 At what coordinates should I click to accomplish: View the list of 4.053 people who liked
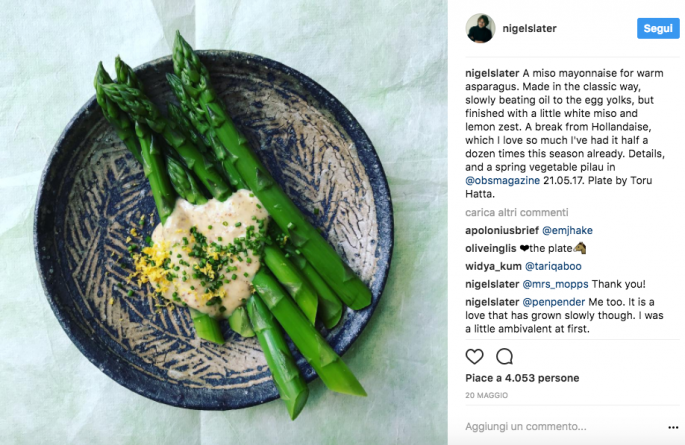522,378
